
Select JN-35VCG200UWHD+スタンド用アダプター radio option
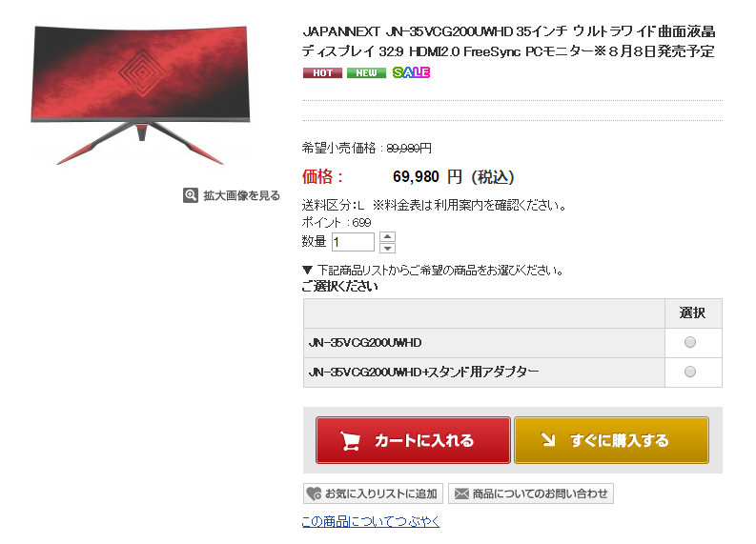click(x=690, y=372)
